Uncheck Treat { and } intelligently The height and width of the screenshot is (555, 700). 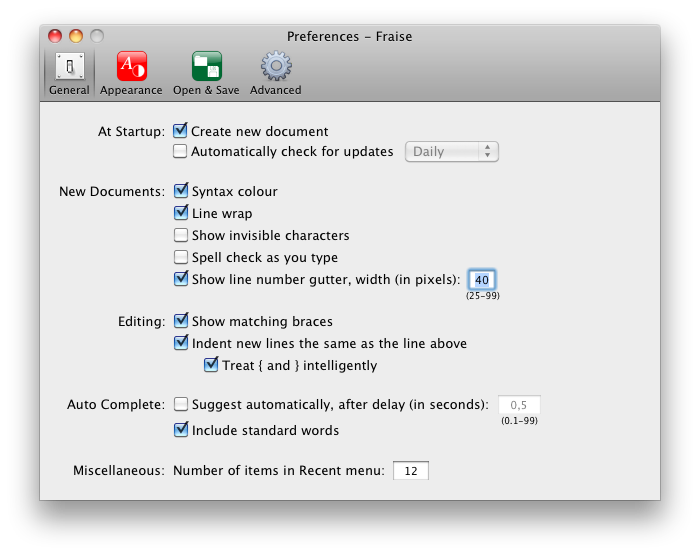[211, 364]
